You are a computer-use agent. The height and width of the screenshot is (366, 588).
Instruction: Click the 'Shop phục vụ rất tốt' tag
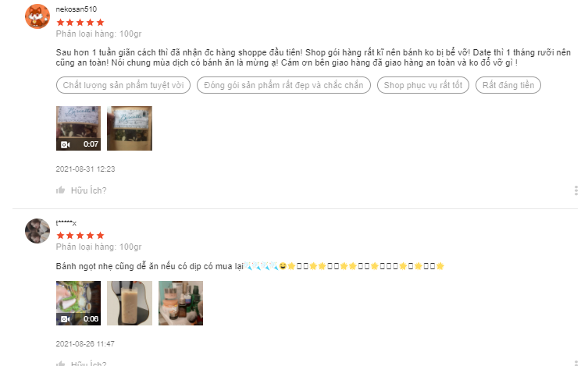423,85
